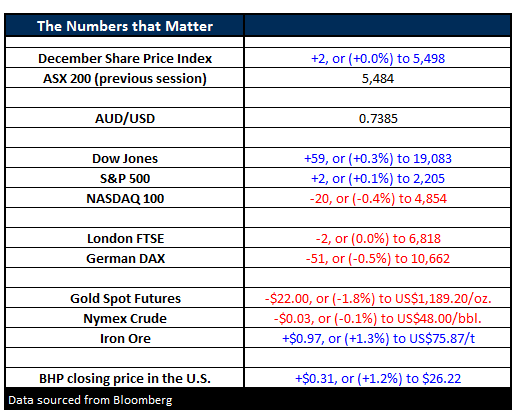Click the NASDAQ -20 to 4,854 value

pos(378,199)
